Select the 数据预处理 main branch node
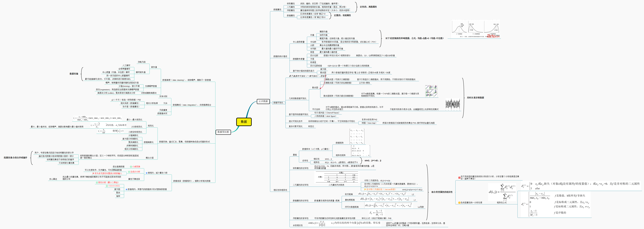Screen dimensions: 644x229 click(x=223, y=132)
